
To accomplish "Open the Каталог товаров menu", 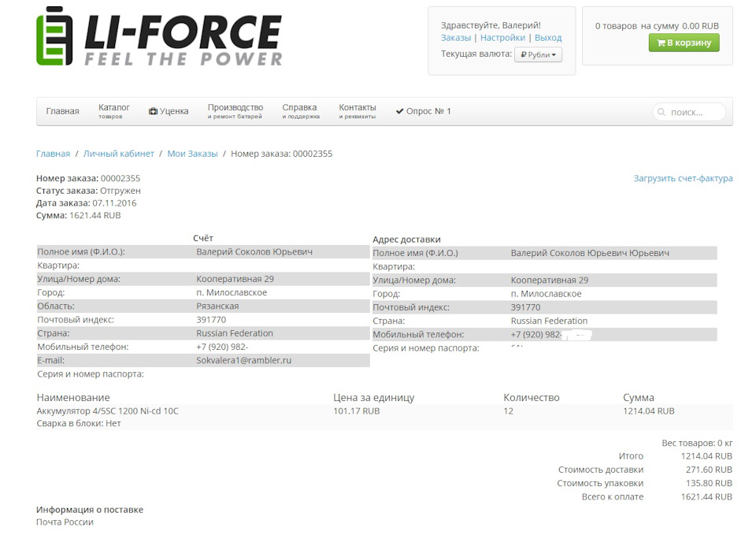I will tap(114, 111).
